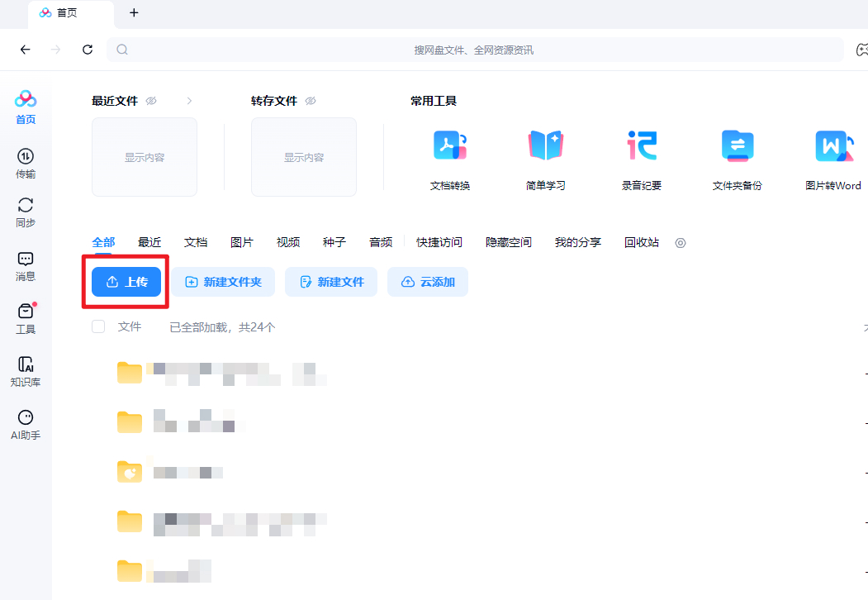The image size is (868, 600).
Task: Show content in 最近文件 card
Action: click(x=145, y=157)
